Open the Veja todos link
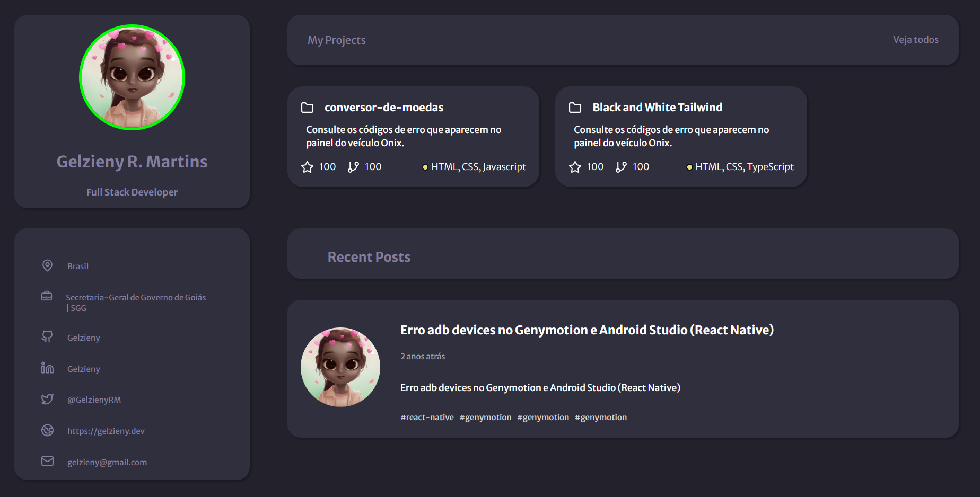This screenshot has height=497, width=980. 915,40
